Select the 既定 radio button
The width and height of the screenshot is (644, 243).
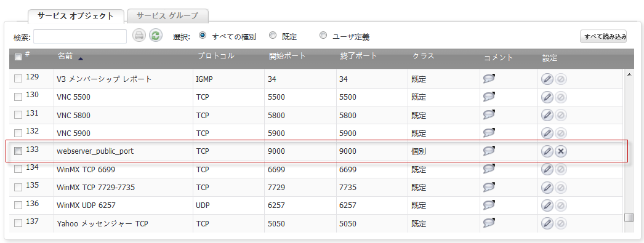[273, 35]
